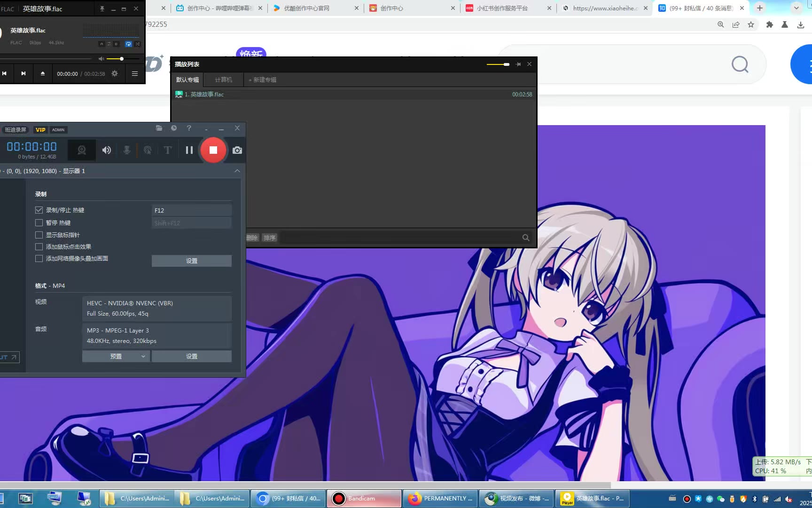
Task: Open Bandicam help question mark
Action: point(189,128)
